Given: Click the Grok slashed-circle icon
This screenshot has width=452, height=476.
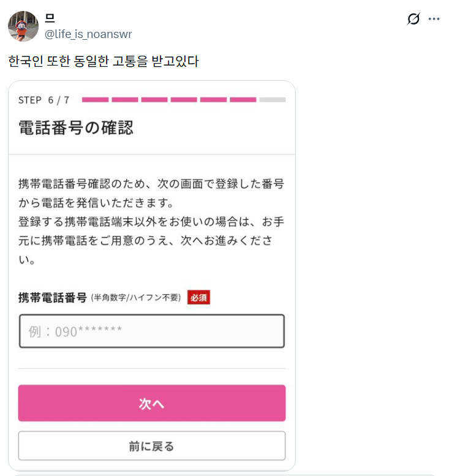Looking at the screenshot, I should pyautogui.click(x=413, y=19).
